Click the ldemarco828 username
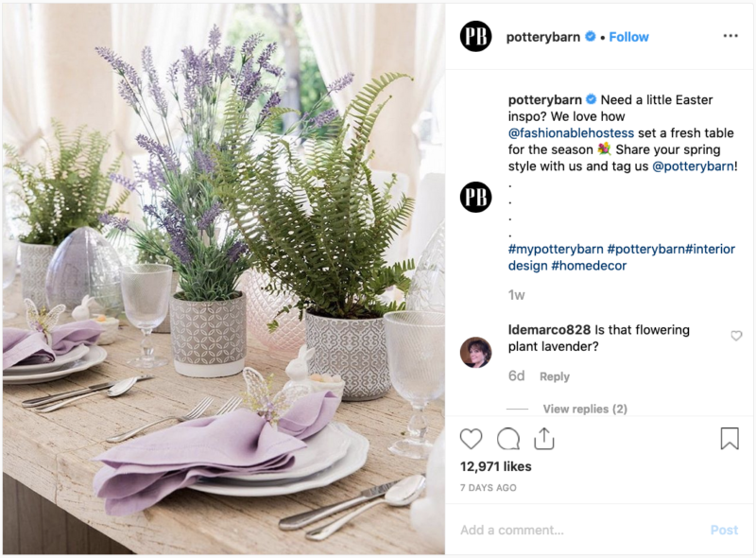Screen dimensions: 756x558 click(549, 330)
